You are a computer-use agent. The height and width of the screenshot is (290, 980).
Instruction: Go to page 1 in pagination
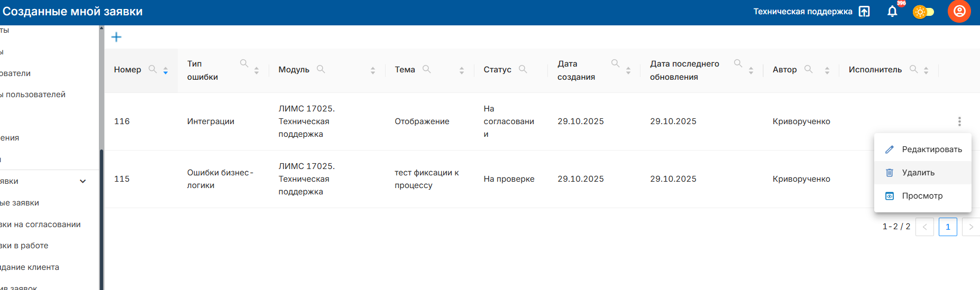(948, 227)
